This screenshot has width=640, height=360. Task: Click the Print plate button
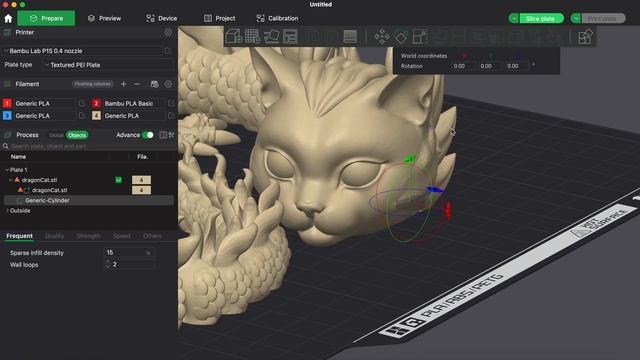coord(603,18)
